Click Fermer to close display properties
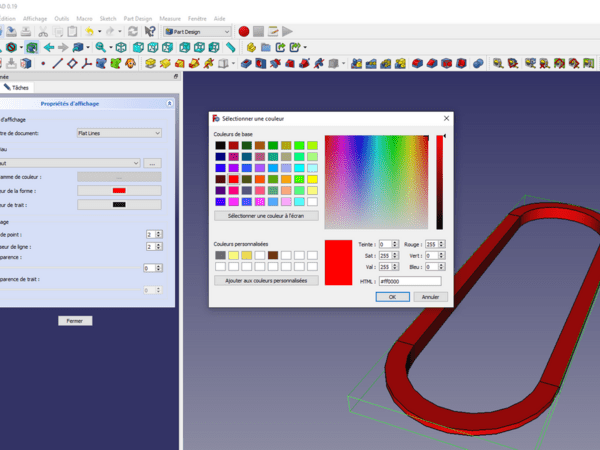 75,321
